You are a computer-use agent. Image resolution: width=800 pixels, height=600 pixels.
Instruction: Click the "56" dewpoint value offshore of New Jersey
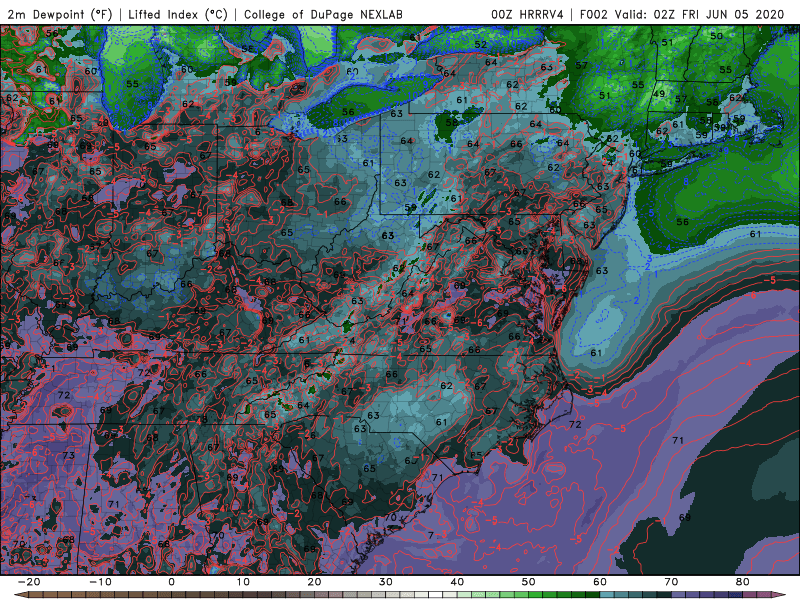pos(683,222)
